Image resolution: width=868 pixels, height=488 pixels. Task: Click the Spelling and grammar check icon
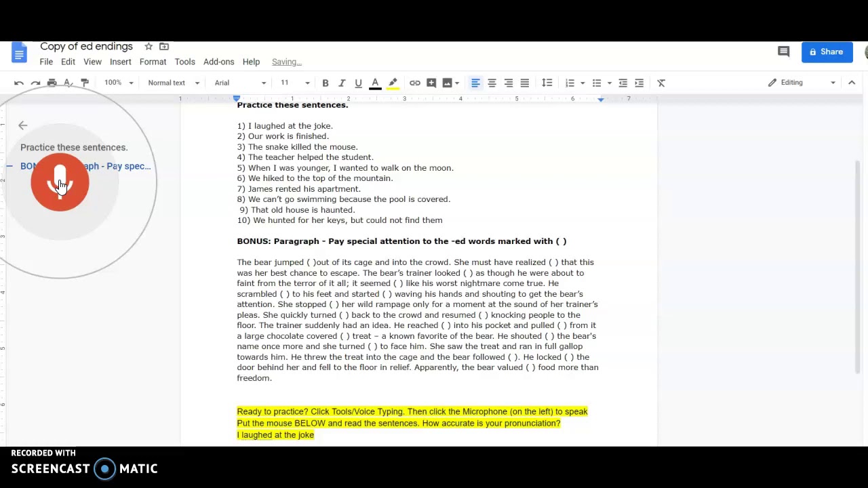tap(68, 83)
